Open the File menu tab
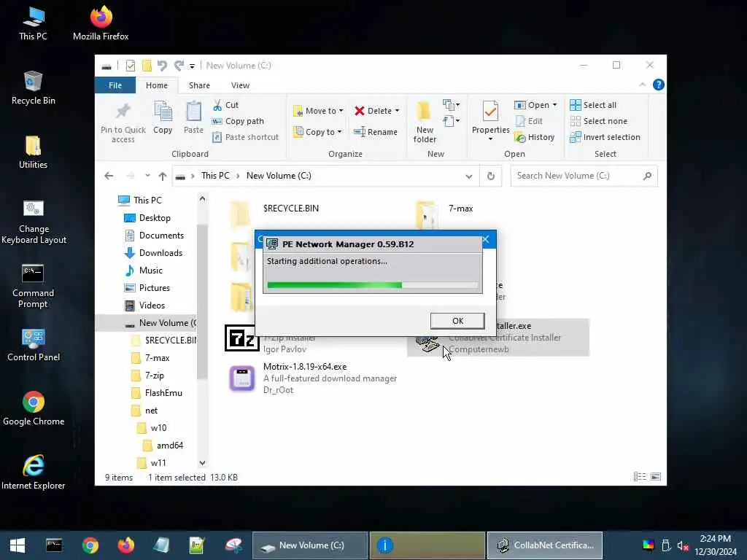The height and width of the screenshot is (560, 747). pos(115,85)
